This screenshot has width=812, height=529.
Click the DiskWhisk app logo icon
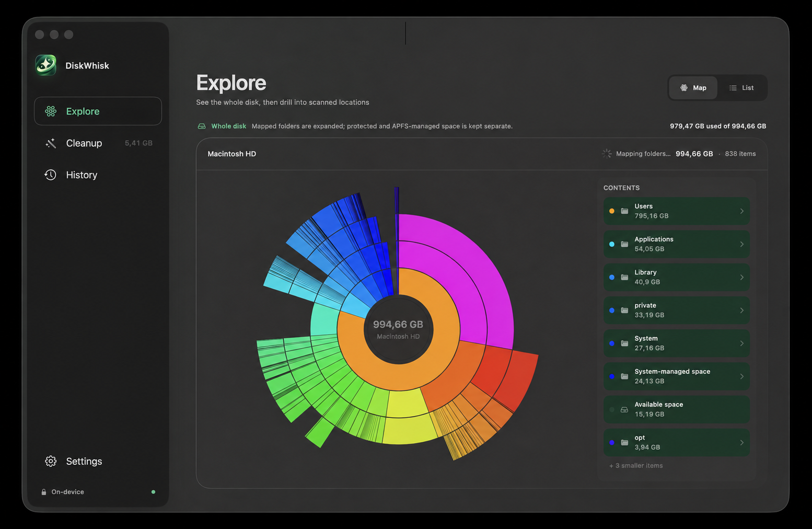click(x=46, y=65)
